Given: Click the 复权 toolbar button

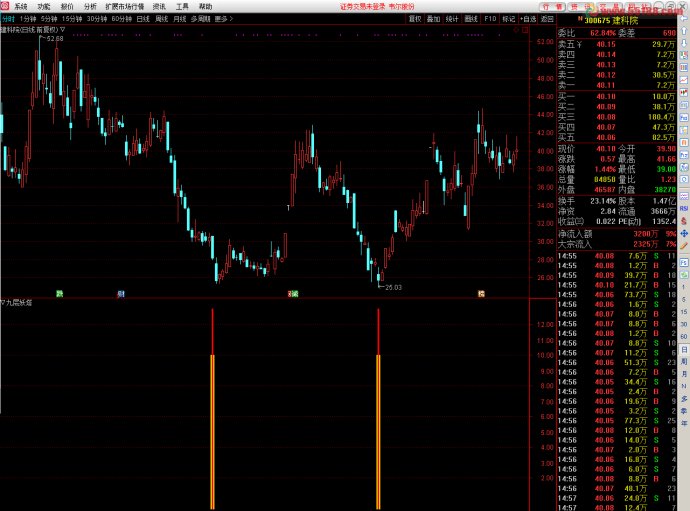Looking at the screenshot, I should pyautogui.click(x=415, y=19).
